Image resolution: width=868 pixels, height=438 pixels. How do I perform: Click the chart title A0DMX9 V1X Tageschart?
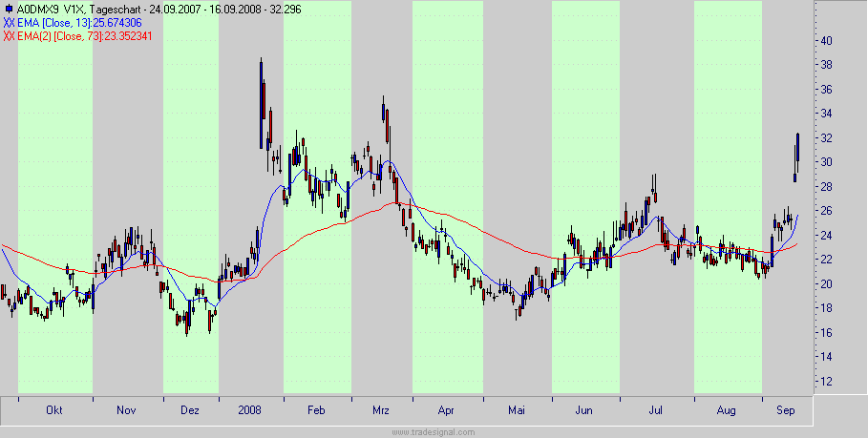[159, 9]
